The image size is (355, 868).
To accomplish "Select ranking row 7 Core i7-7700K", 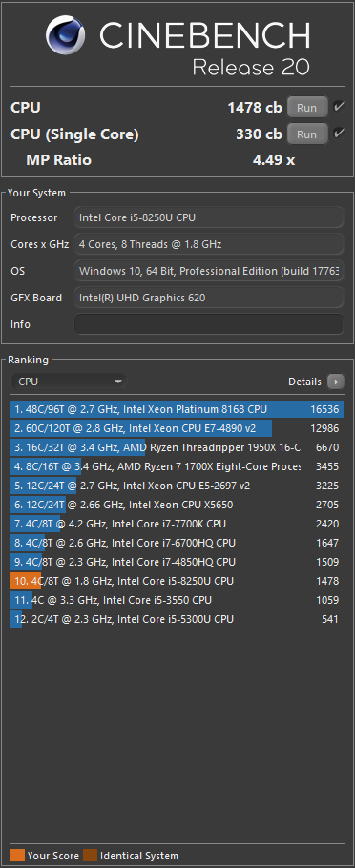I will 177,524.
